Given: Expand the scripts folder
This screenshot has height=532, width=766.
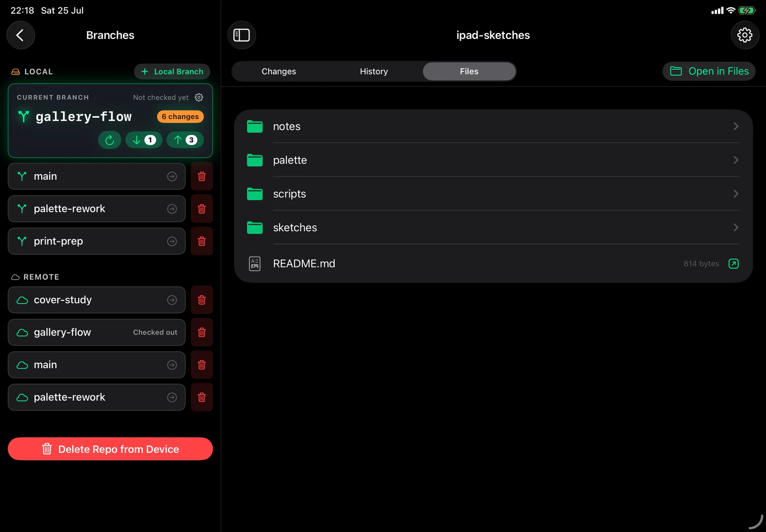Looking at the screenshot, I should pos(494,194).
